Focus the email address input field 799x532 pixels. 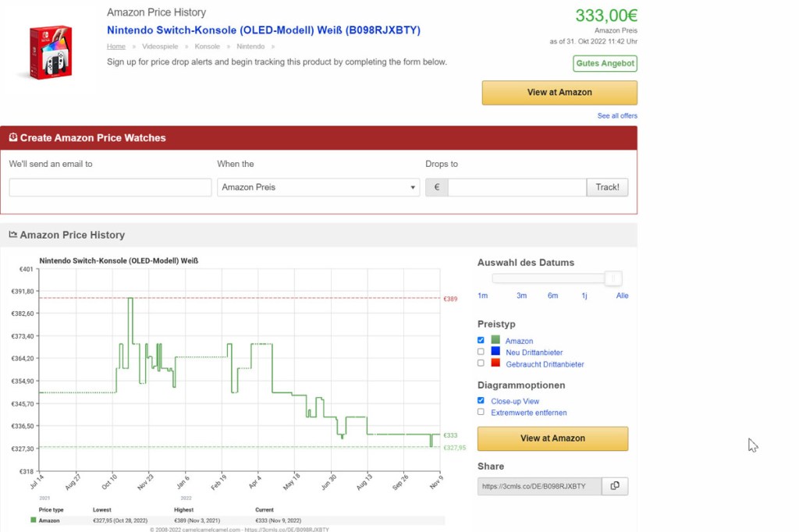click(x=110, y=187)
